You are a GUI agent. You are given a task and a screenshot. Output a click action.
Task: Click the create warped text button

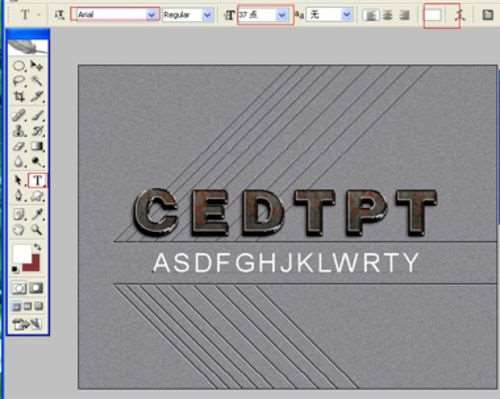point(459,15)
